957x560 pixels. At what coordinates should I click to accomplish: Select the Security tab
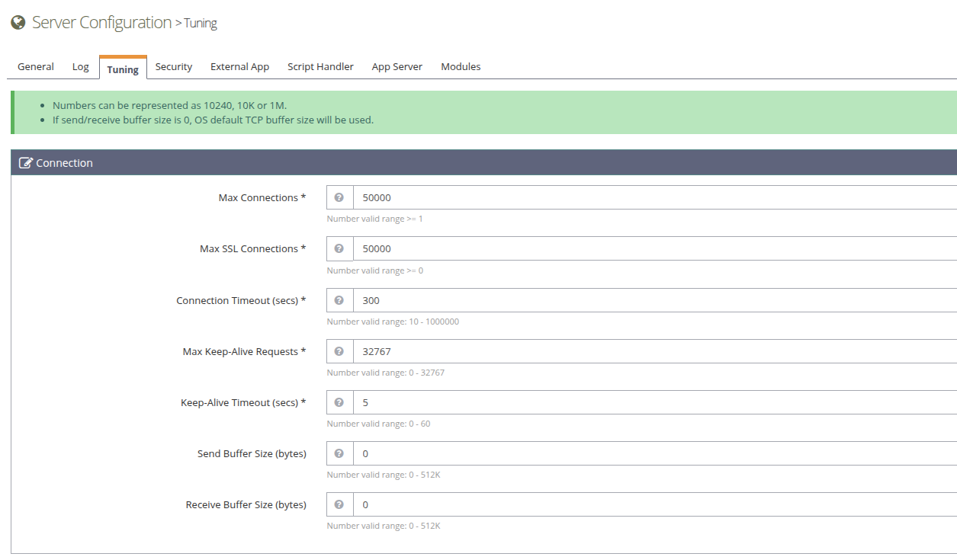point(174,67)
